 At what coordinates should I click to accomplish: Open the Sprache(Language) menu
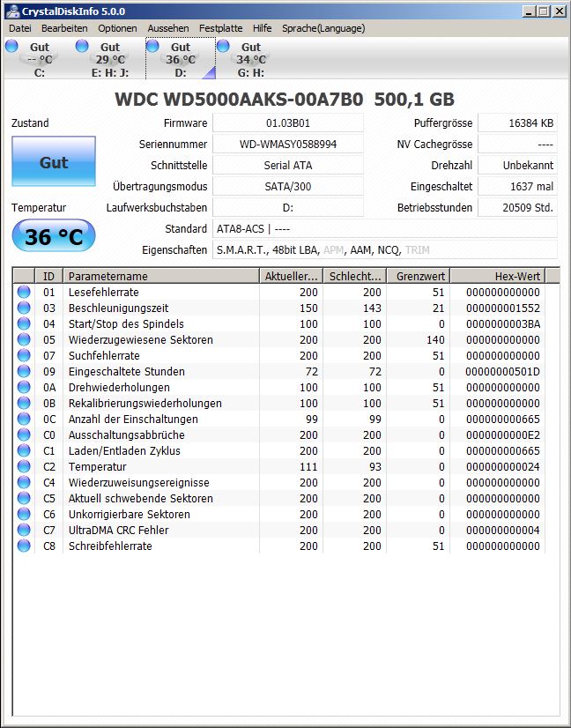[323, 28]
